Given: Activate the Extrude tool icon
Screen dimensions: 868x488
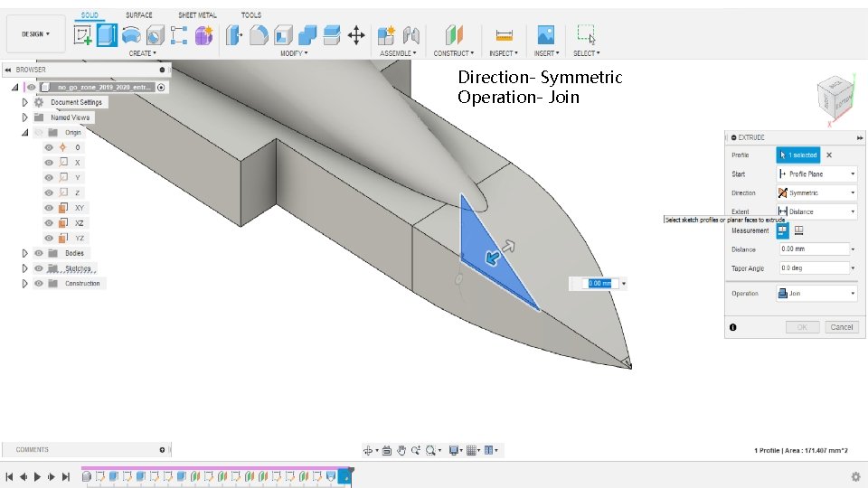Looking at the screenshot, I should point(107,35).
